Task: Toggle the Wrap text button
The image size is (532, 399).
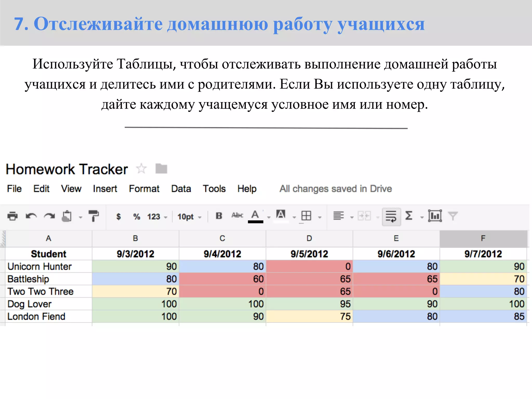Action: pyautogui.click(x=391, y=216)
